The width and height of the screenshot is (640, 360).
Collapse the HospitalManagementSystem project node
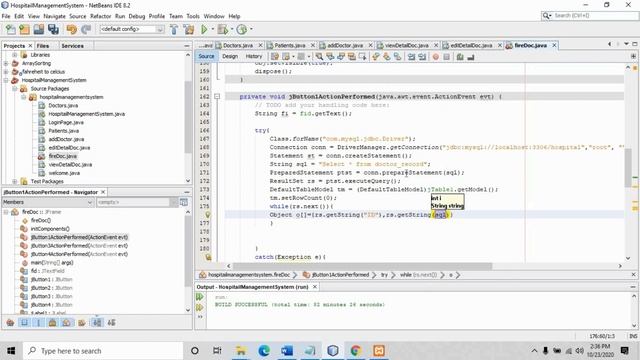pos(6,80)
